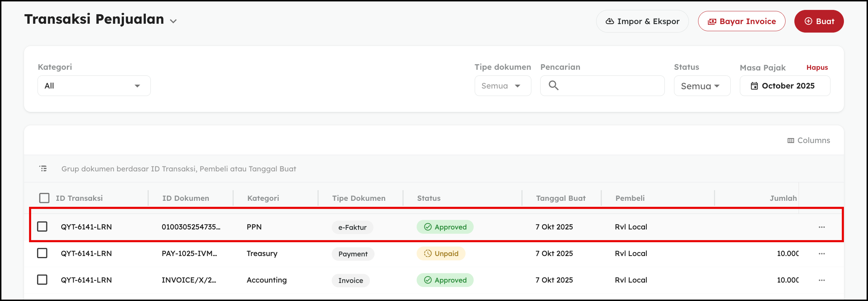This screenshot has width=868, height=301.
Task: Click the Impor & Ekspor button
Action: pyautogui.click(x=642, y=21)
